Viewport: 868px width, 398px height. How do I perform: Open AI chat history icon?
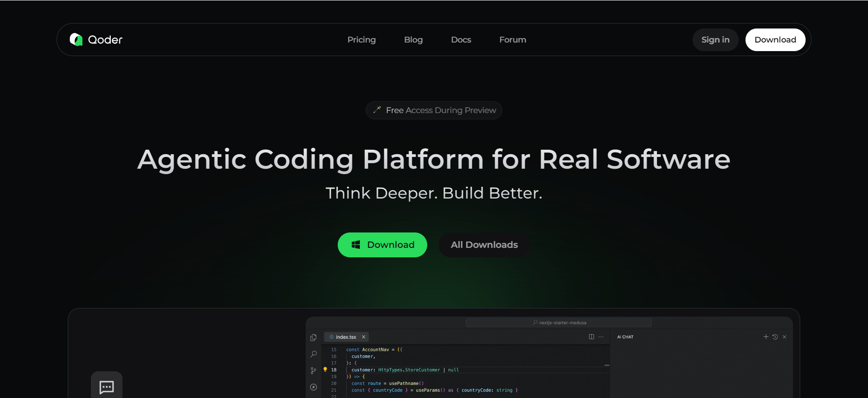coord(775,337)
